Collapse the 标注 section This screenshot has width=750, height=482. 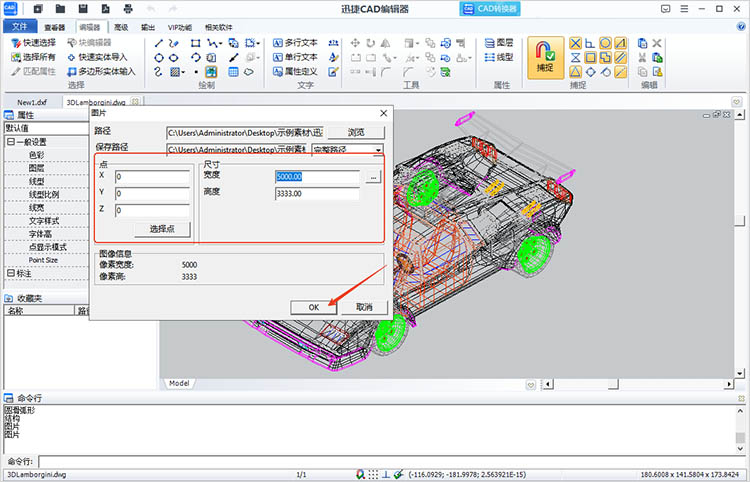tap(11, 273)
